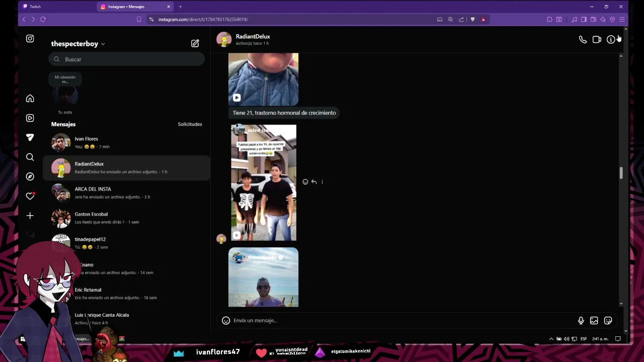Click the browser bookmark icon
This screenshot has width=644, height=362.
[x=139, y=20]
